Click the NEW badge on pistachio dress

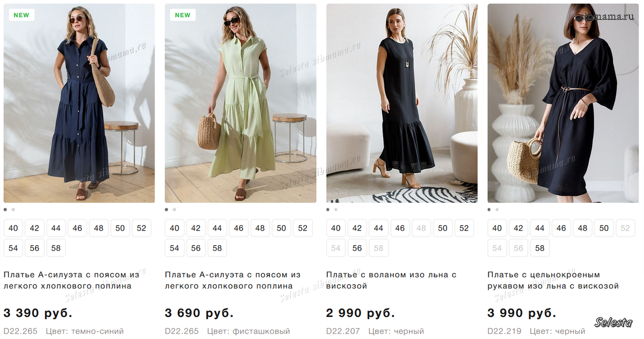[182, 15]
